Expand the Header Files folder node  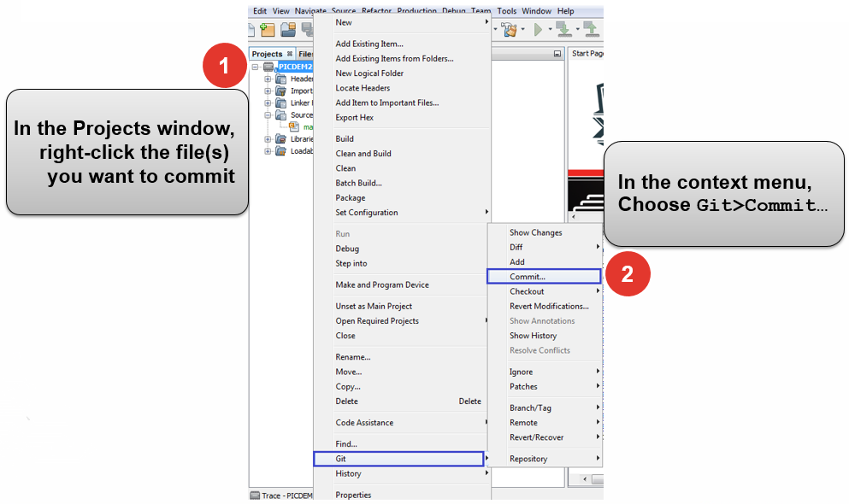pos(268,79)
